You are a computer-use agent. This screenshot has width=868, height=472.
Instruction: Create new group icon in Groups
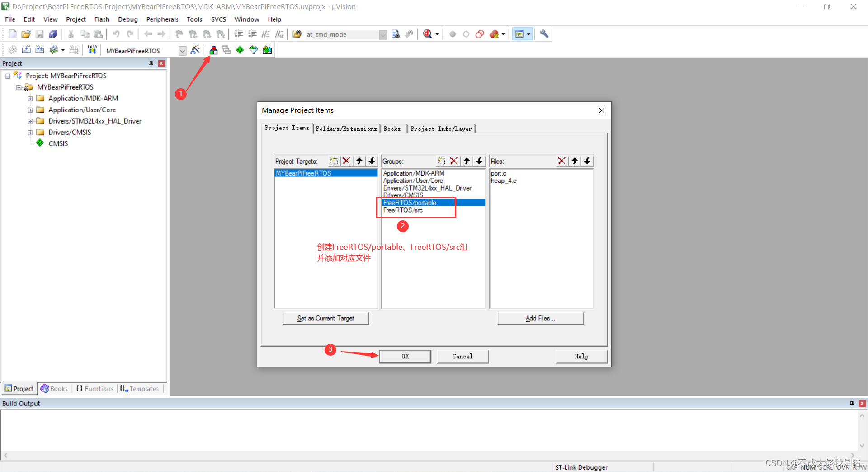click(441, 161)
